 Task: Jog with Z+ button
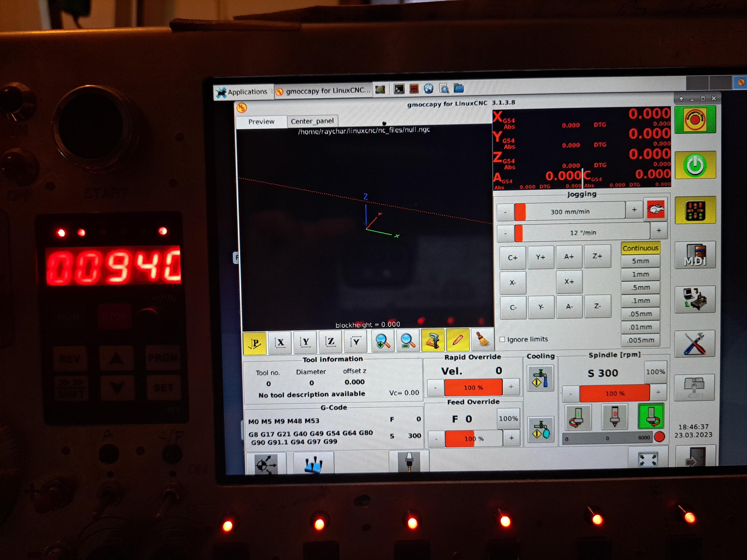point(597,256)
